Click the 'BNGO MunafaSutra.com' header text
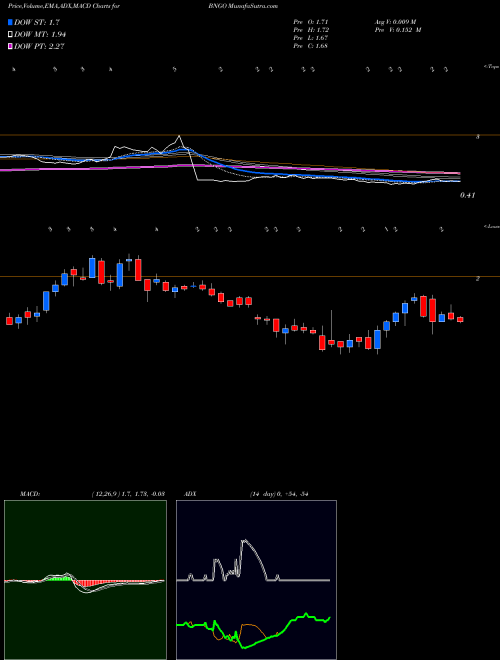This screenshot has width=500, height=660. point(243,6)
